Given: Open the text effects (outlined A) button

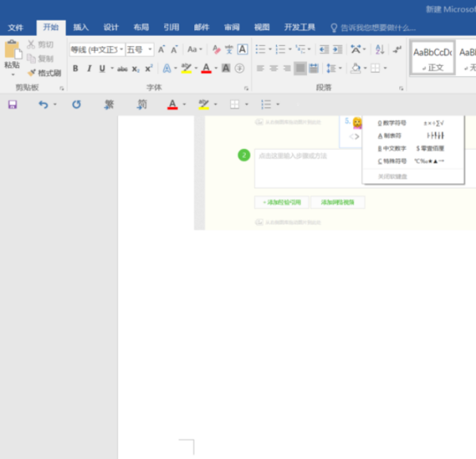Looking at the screenshot, I should pos(167,68).
